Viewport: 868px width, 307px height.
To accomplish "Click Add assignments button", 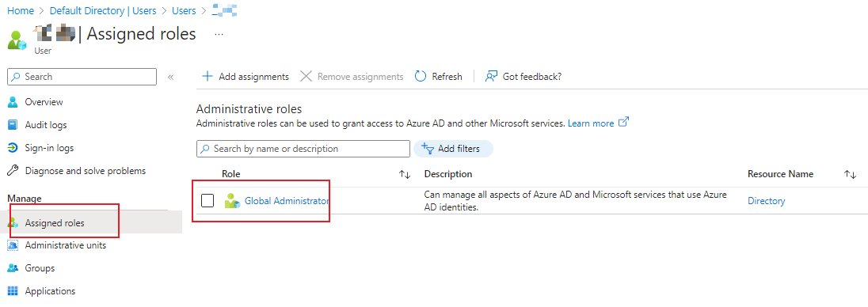I will click(x=246, y=76).
